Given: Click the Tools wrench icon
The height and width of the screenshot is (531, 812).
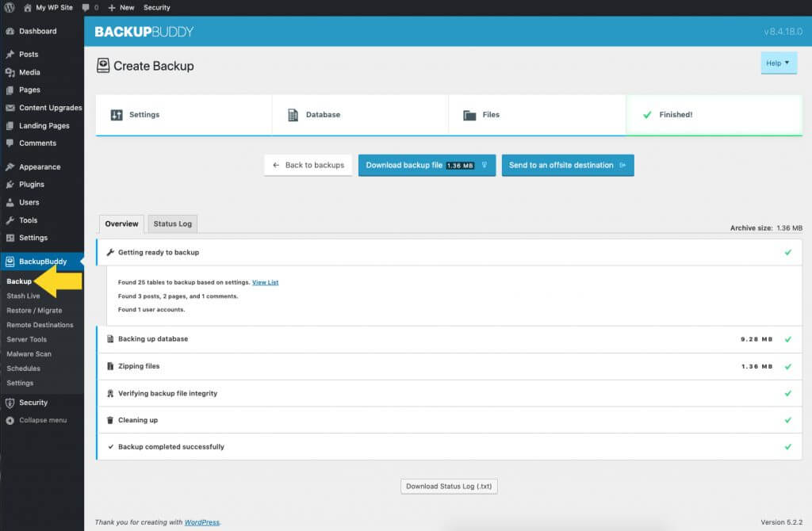Looking at the screenshot, I should point(10,220).
